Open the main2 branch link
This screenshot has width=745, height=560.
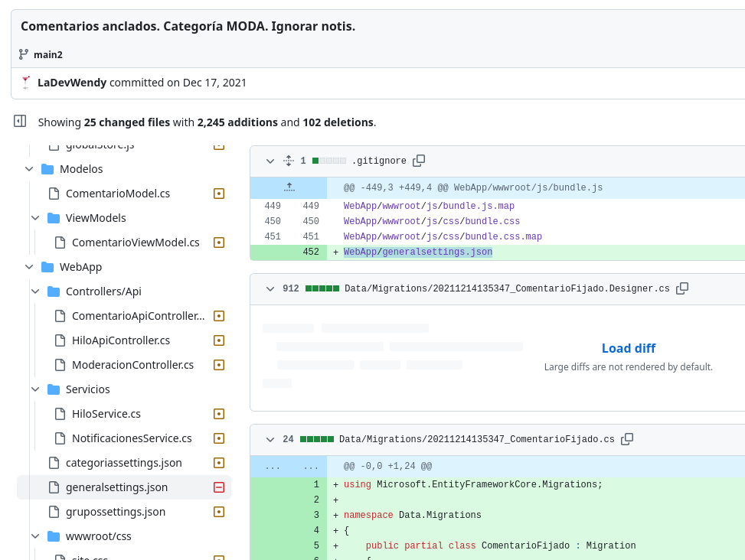[x=48, y=54]
